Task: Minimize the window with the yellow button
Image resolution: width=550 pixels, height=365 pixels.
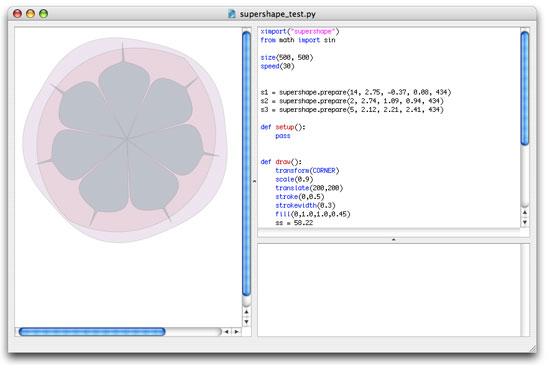Action: (31, 14)
